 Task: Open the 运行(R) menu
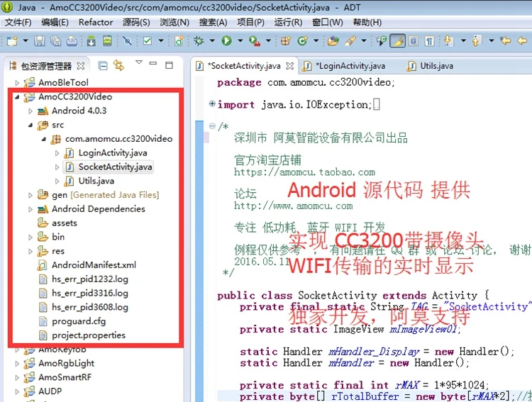288,23
